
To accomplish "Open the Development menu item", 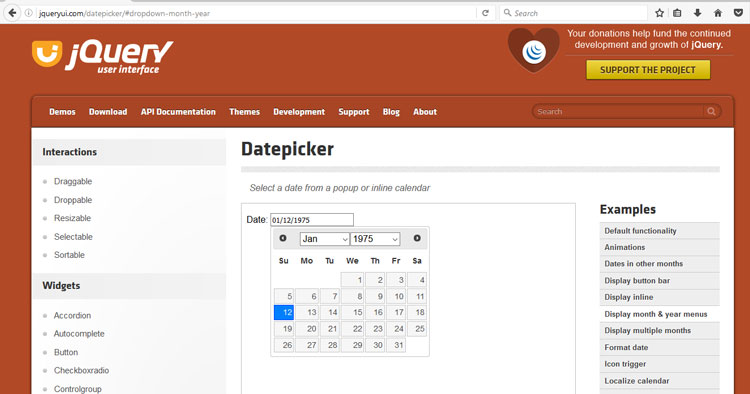I will click(299, 112).
